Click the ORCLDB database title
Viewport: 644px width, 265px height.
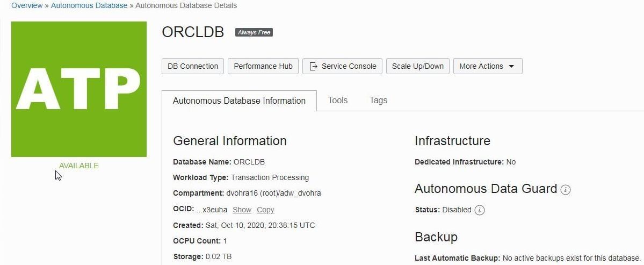(193, 32)
